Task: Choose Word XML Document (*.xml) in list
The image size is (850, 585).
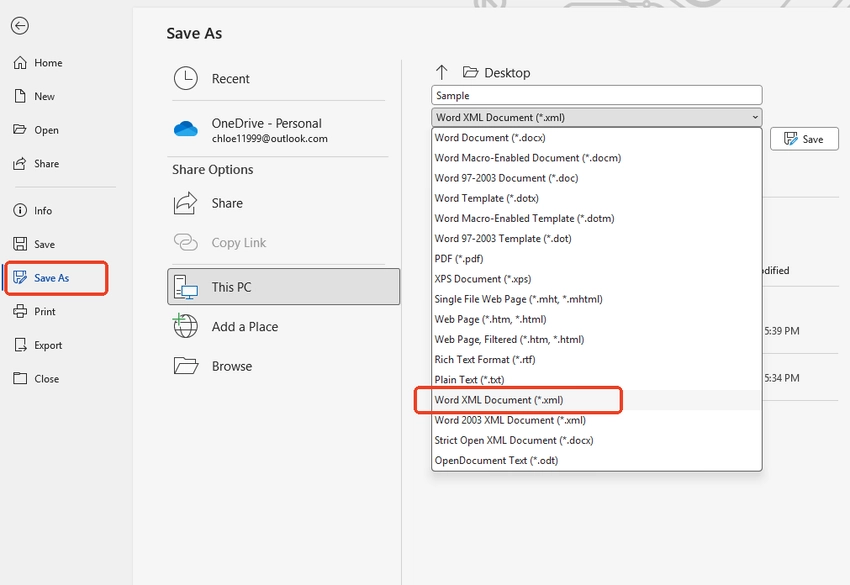Action: [597, 400]
